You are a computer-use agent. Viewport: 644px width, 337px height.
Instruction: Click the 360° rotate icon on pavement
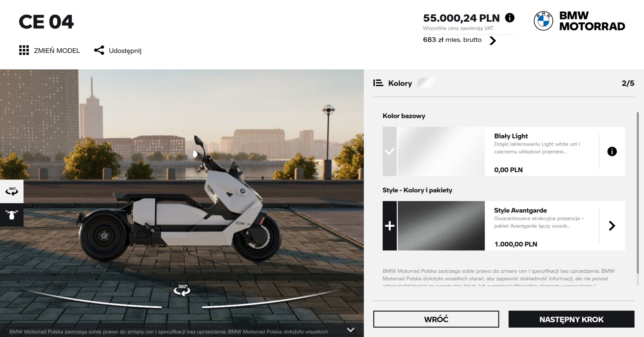pos(182,290)
